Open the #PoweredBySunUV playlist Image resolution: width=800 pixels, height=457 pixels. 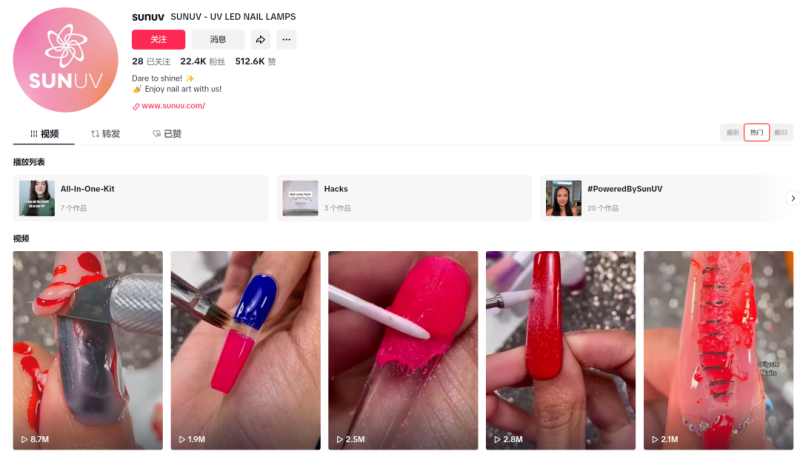click(x=663, y=198)
